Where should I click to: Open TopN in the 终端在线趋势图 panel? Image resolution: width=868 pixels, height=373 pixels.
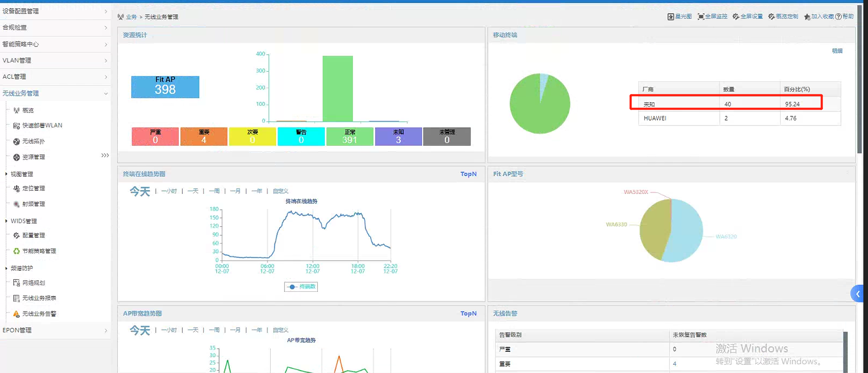468,174
